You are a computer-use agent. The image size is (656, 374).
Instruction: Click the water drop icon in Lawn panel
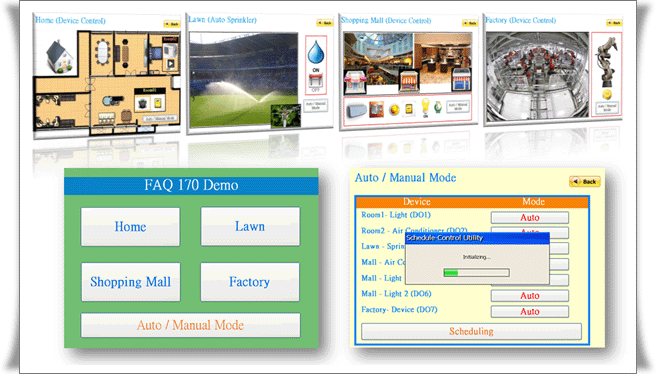(x=316, y=52)
